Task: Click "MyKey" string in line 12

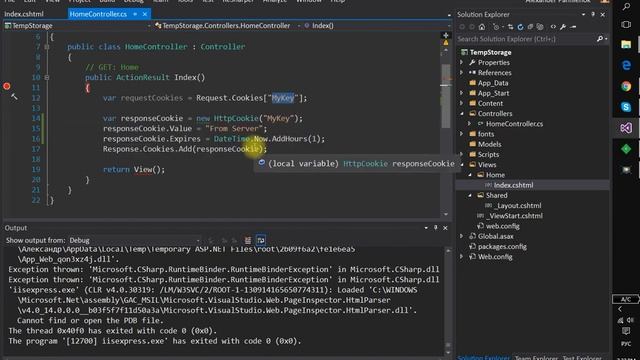Action: click(x=282, y=98)
